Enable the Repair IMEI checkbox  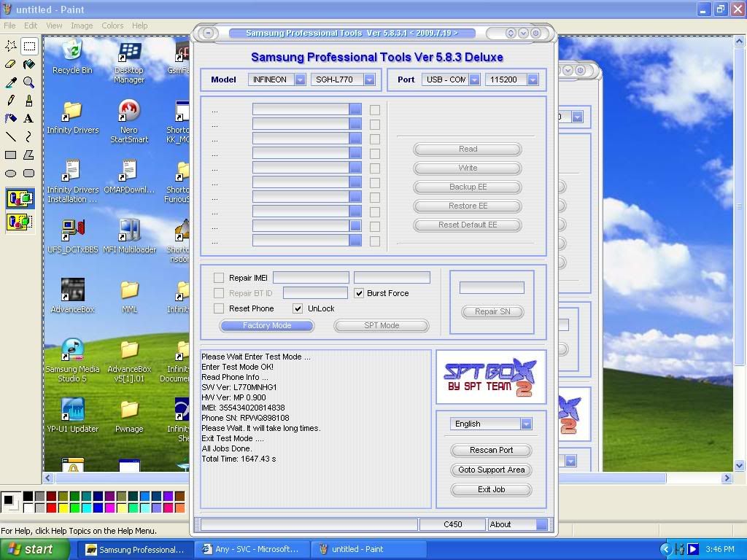point(219,278)
